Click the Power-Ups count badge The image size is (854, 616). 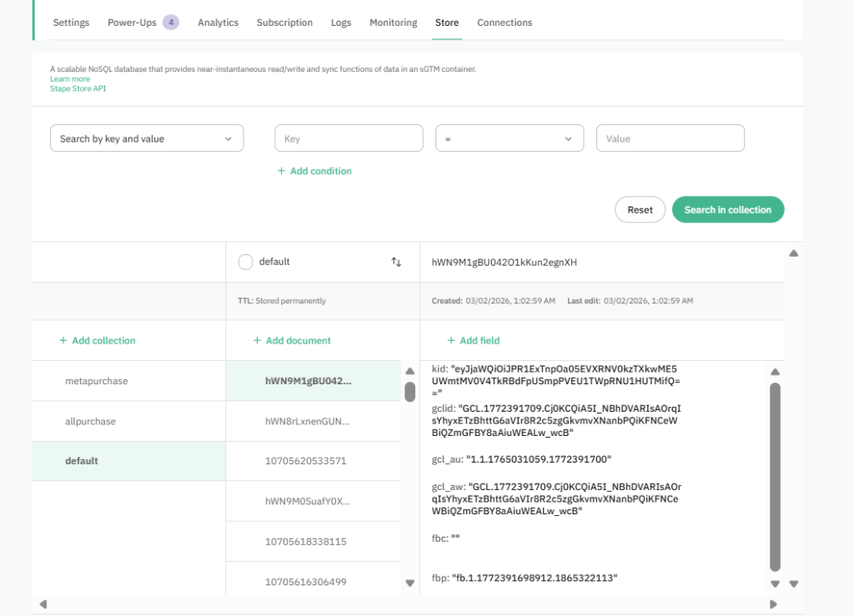(x=170, y=23)
